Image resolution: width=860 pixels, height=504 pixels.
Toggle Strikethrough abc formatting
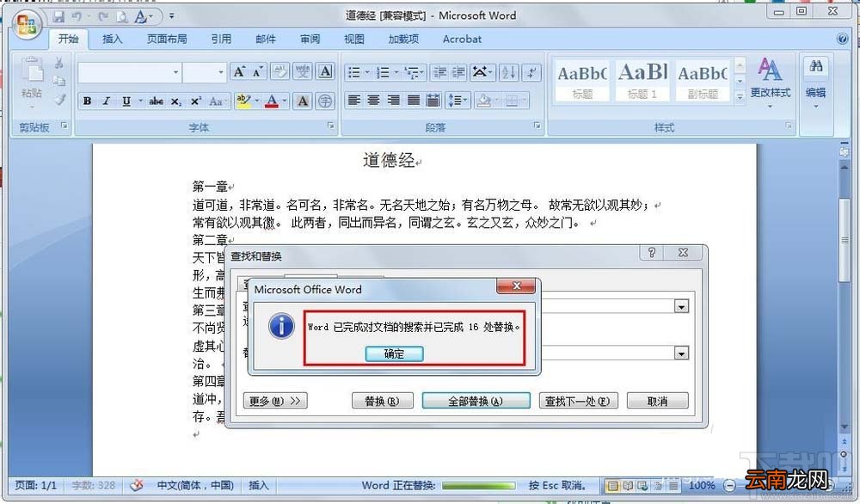coord(157,101)
